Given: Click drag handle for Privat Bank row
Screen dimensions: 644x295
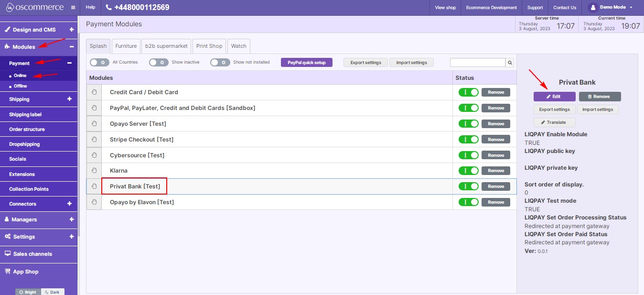Looking at the screenshot, I should [x=94, y=186].
